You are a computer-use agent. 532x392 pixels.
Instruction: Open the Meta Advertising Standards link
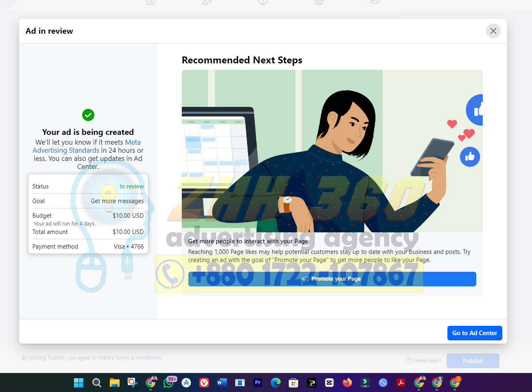pyautogui.click(x=87, y=146)
